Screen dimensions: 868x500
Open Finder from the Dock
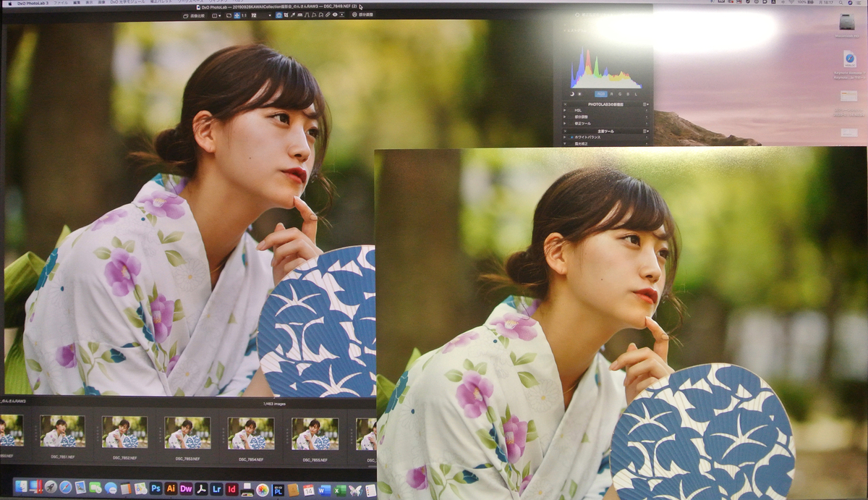(x=21, y=488)
